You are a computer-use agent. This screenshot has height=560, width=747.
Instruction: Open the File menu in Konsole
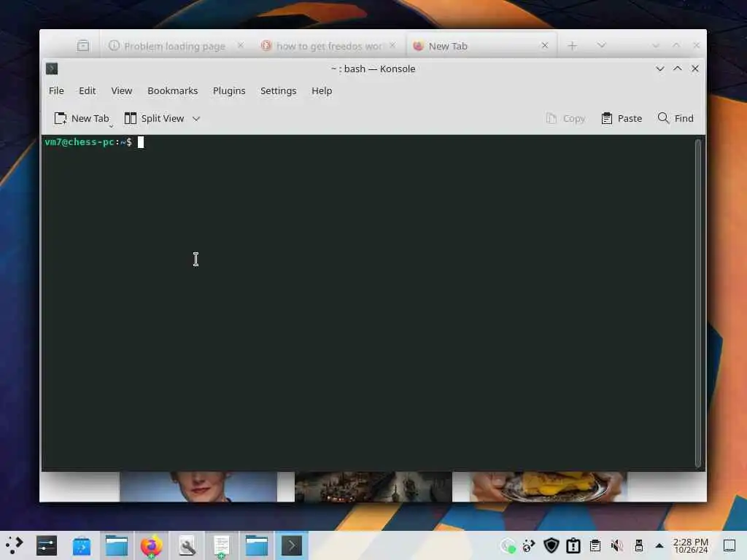click(56, 90)
